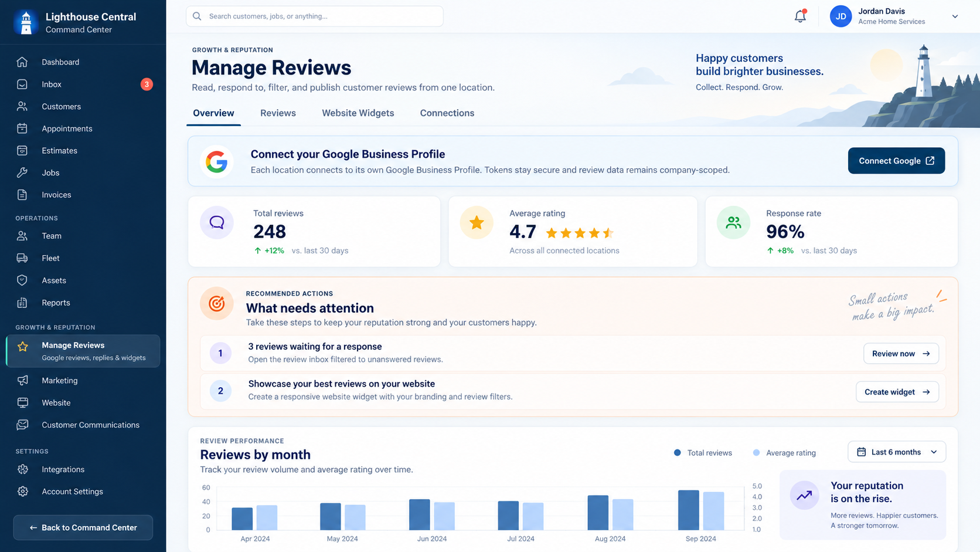Click '3 reviews waiting for a response'
980x552 pixels.
pyautogui.click(x=315, y=347)
